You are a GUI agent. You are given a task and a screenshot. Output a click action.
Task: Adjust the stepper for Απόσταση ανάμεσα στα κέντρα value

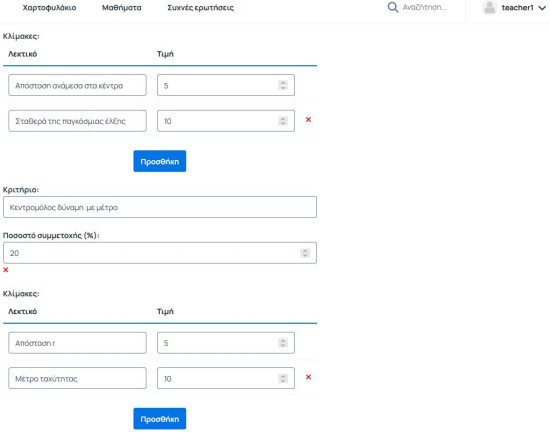point(283,85)
